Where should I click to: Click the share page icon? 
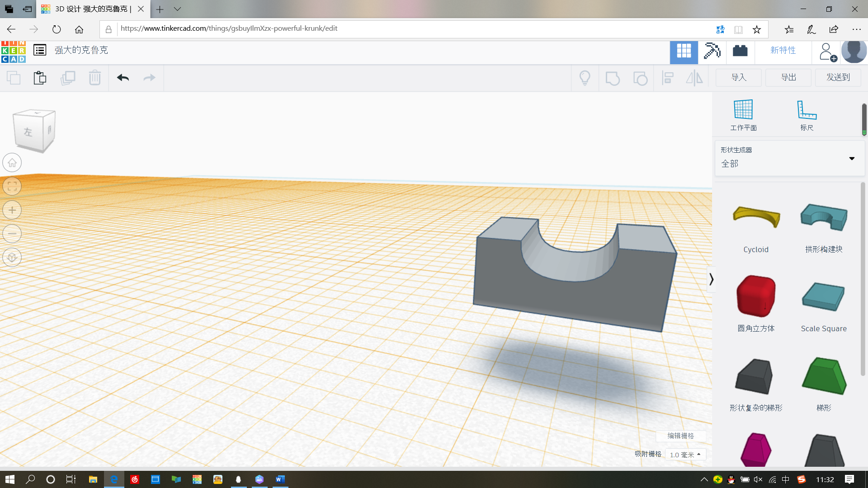click(x=834, y=29)
